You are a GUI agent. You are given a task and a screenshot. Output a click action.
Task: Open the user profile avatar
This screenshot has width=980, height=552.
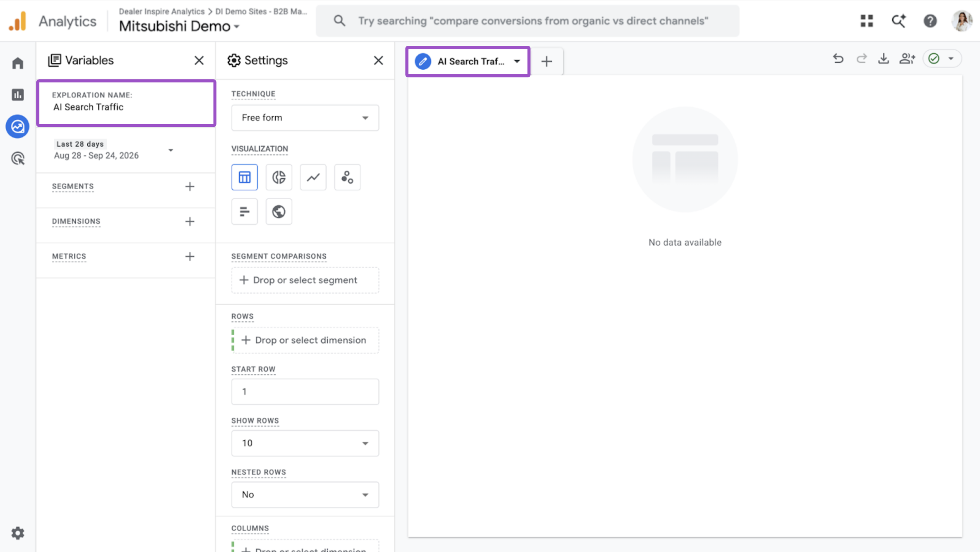(x=962, y=21)
